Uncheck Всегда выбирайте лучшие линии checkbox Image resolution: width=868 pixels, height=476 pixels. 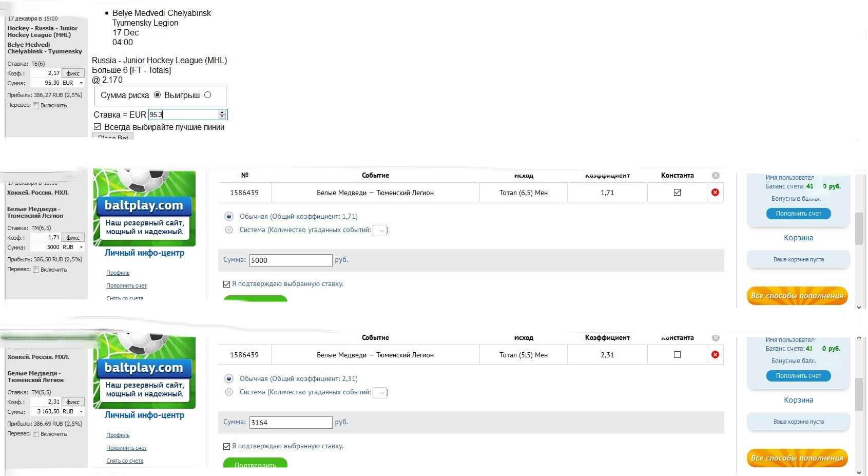point(98,127)
